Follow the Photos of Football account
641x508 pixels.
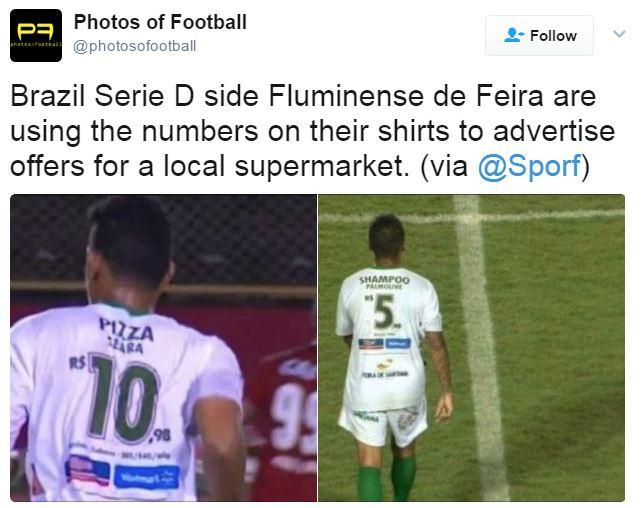[539, 36]
